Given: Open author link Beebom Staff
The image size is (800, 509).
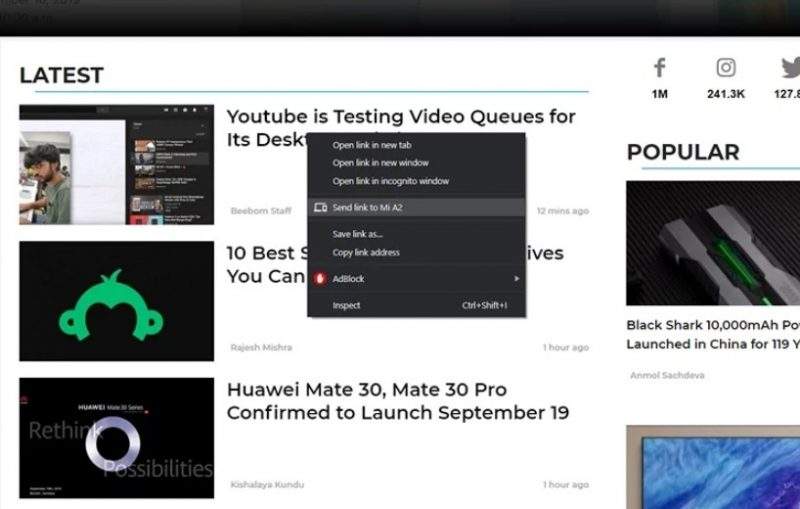Looking at the screenshot, I should (261, 211).
